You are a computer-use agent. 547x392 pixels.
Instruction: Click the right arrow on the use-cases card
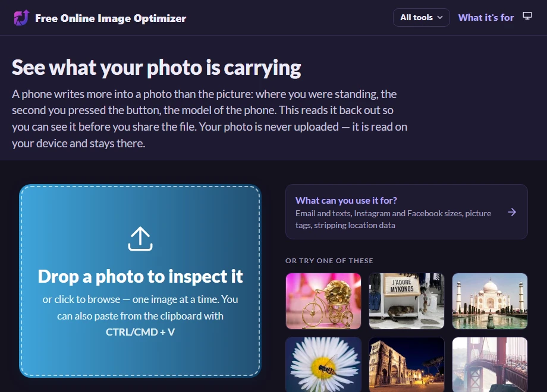pos(512,212)
